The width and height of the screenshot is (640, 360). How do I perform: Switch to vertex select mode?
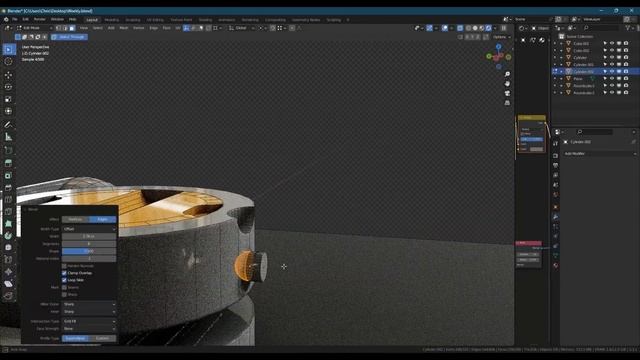click(58, 28)
